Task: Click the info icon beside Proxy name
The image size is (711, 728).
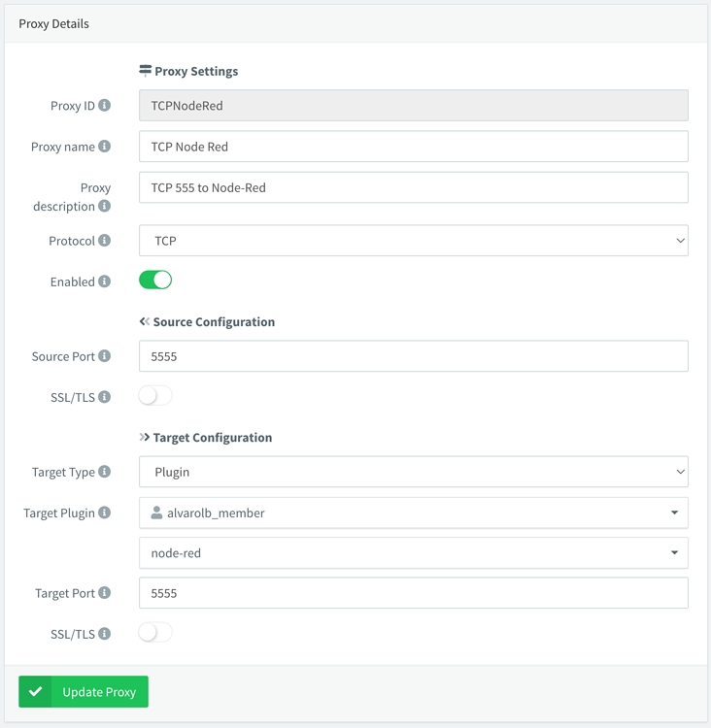Action: click(x=104, y=147)
